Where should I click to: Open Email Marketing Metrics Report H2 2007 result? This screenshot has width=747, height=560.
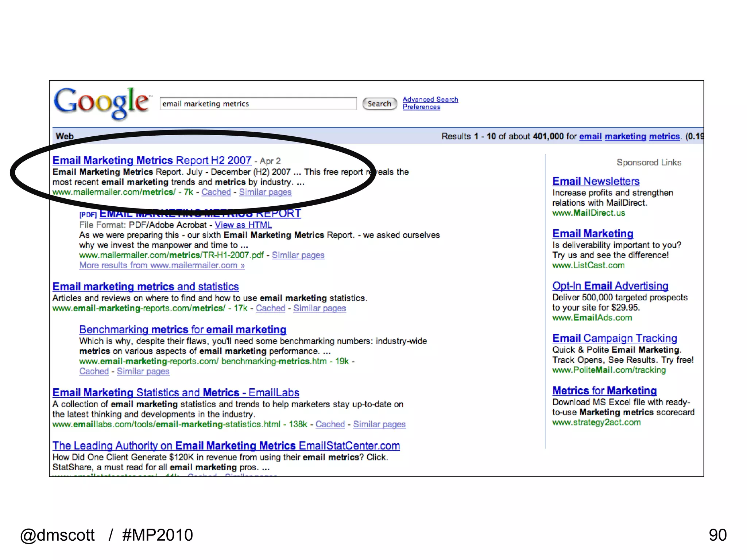(152, 160)
